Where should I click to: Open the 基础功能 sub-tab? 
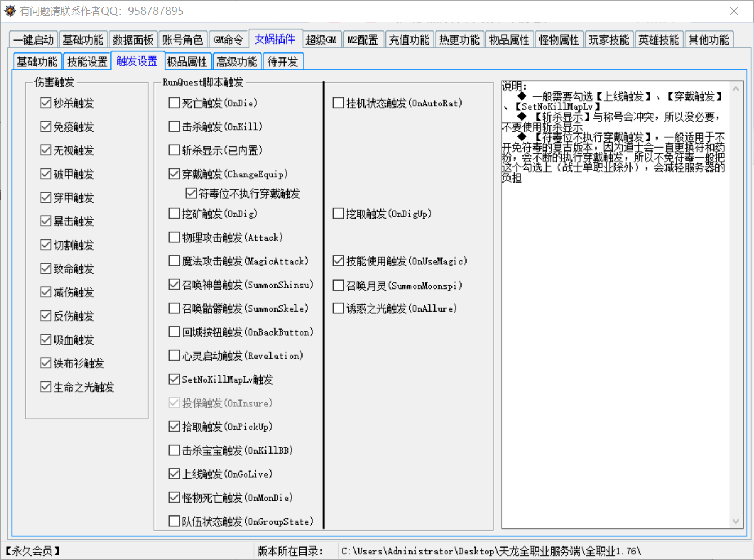[x=37, y=61]
